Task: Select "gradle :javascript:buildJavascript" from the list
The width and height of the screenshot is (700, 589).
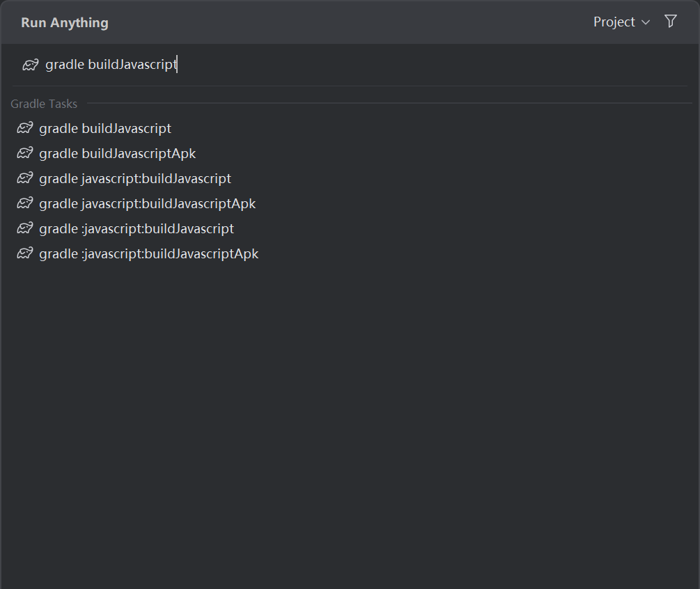Action: tap(136, 228)
